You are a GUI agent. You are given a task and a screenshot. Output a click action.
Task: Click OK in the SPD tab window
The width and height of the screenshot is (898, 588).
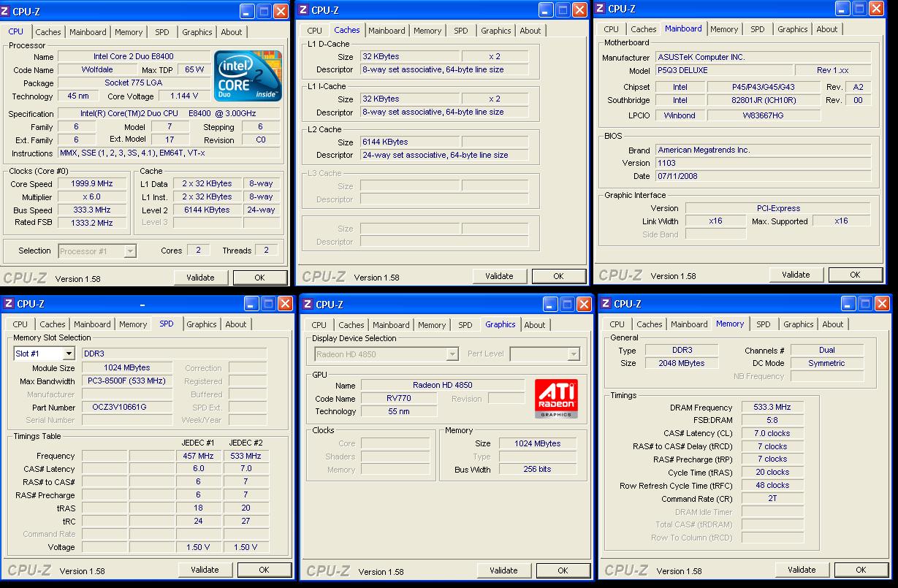point(264,570)
